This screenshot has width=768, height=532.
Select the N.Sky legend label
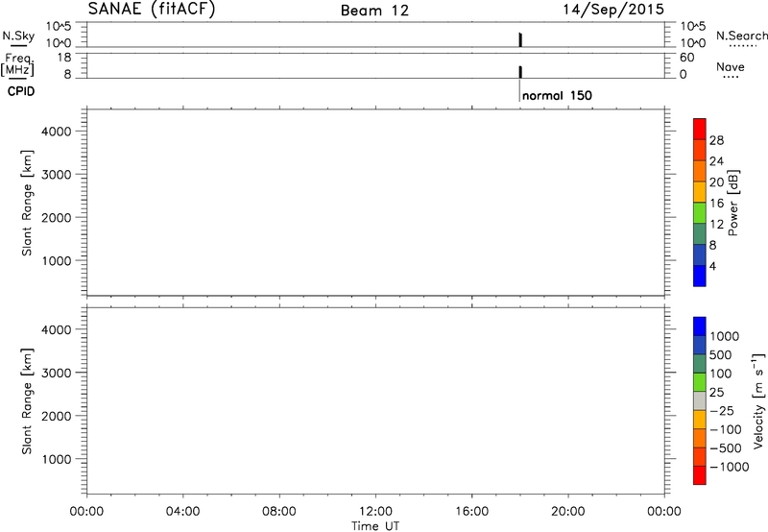[18, 36]
